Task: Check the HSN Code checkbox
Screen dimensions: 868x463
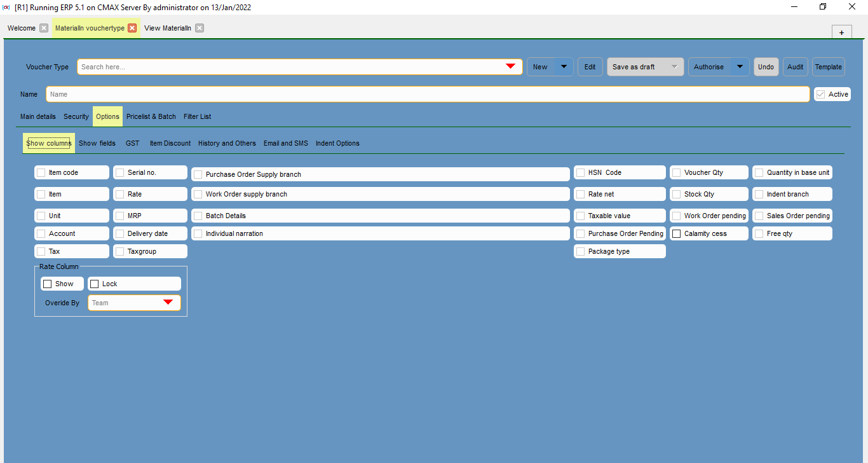Action: [x=581, y=172]
